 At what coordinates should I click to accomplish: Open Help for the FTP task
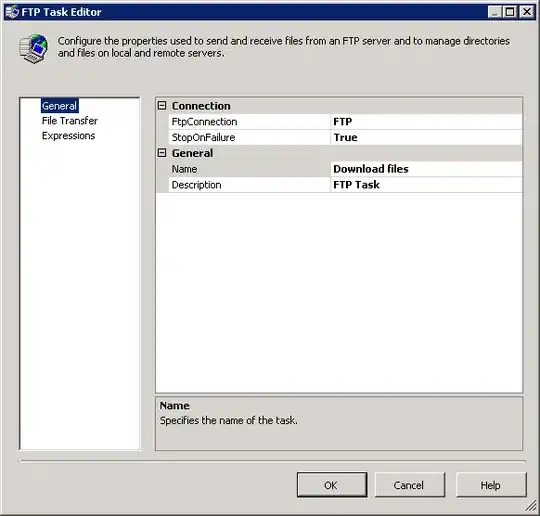tap(491, 485)
